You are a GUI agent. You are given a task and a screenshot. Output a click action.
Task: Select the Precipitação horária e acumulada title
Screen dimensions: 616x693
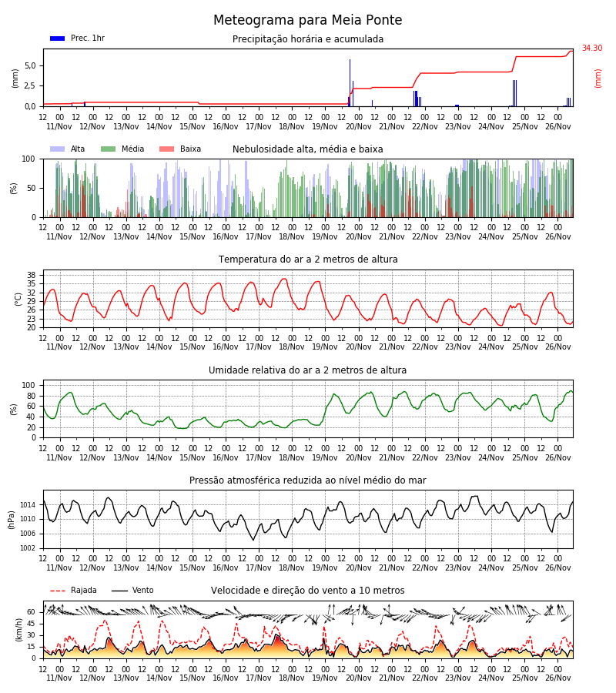(307, 39)
